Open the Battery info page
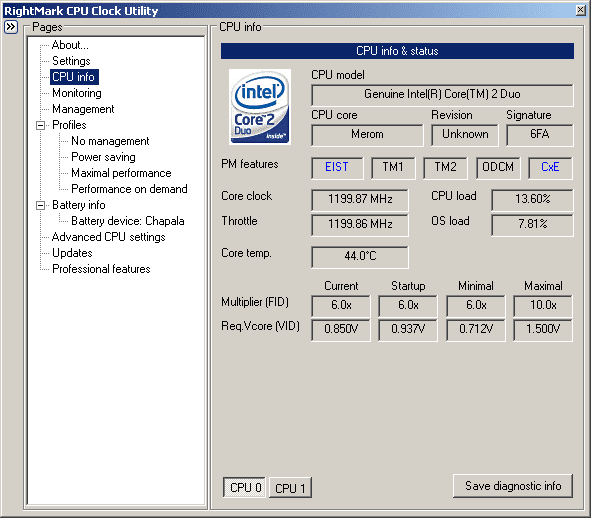The image size is (591, 518). click(79, 205)
